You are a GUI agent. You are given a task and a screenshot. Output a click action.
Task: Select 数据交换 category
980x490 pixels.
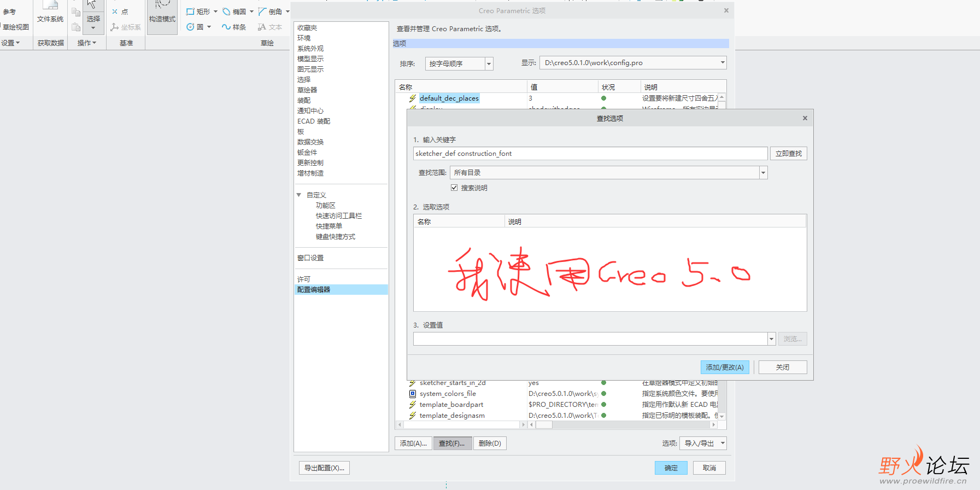(x=310, y=142)
